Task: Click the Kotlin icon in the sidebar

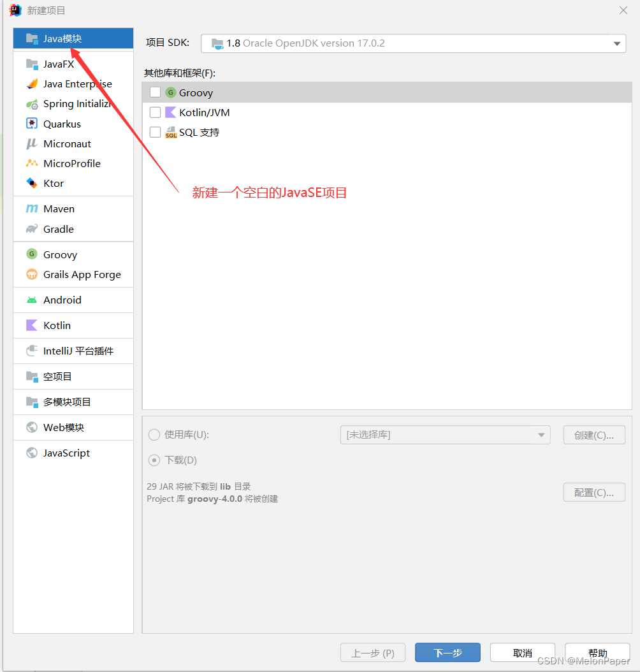Action: click(x=32, y=325)
